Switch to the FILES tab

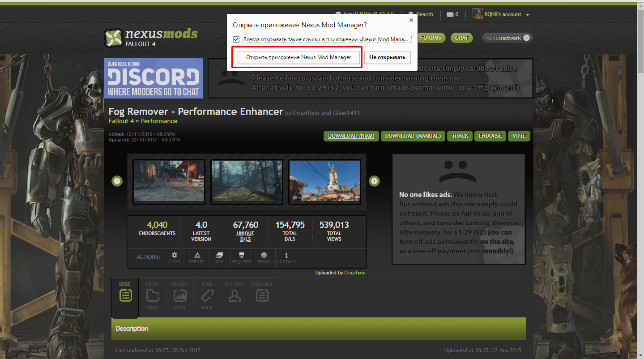click(152, 296)
